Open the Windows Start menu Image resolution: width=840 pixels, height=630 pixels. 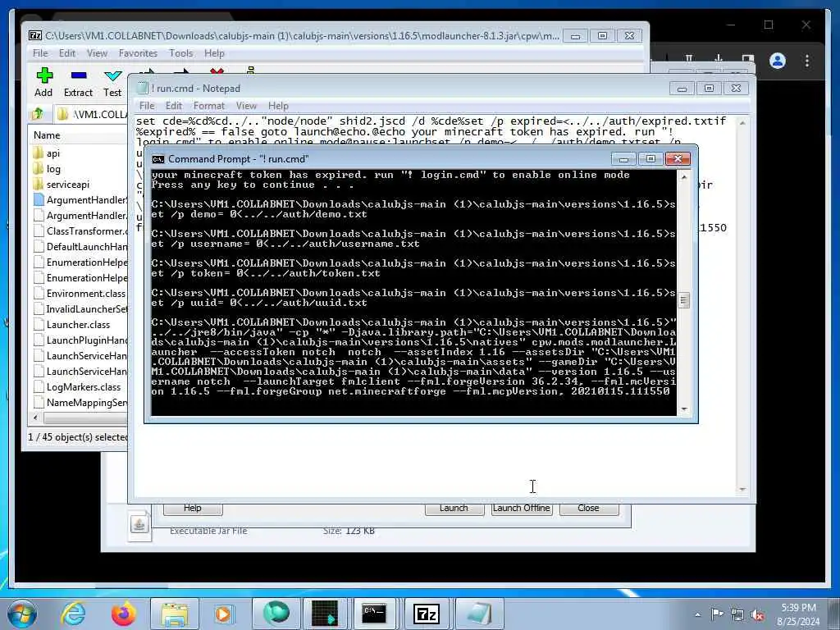point(22,614)
